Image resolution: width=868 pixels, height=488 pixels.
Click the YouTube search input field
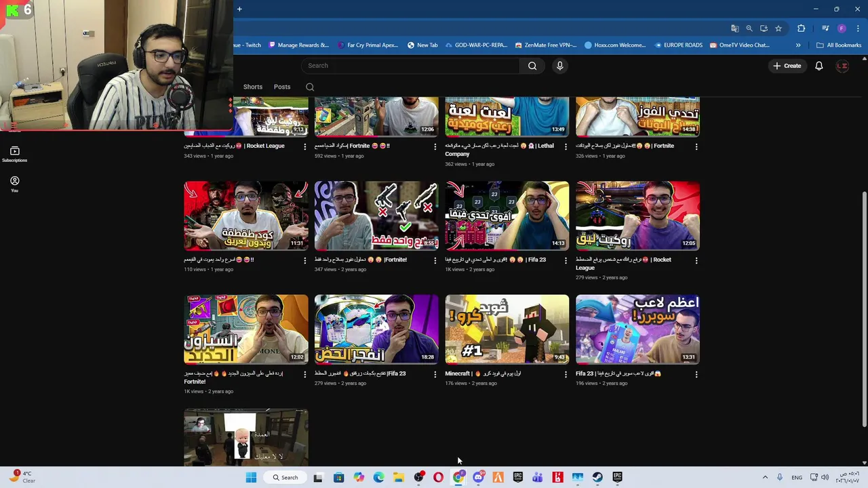point(410,66)
